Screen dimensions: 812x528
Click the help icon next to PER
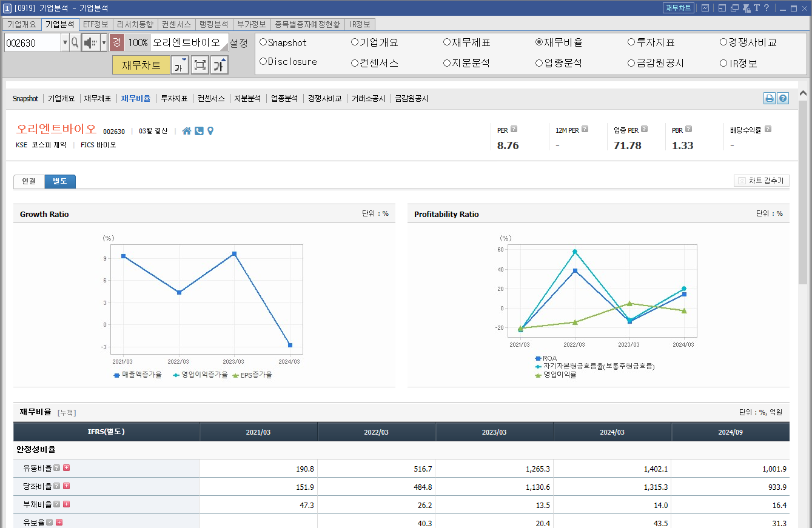tap(514, 129)
